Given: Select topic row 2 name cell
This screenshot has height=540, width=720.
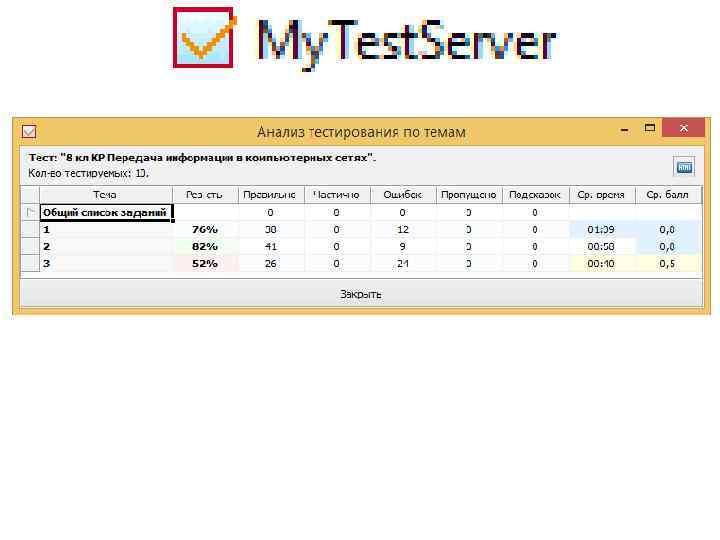Looking at the screenshot, I should pos(106,247).
